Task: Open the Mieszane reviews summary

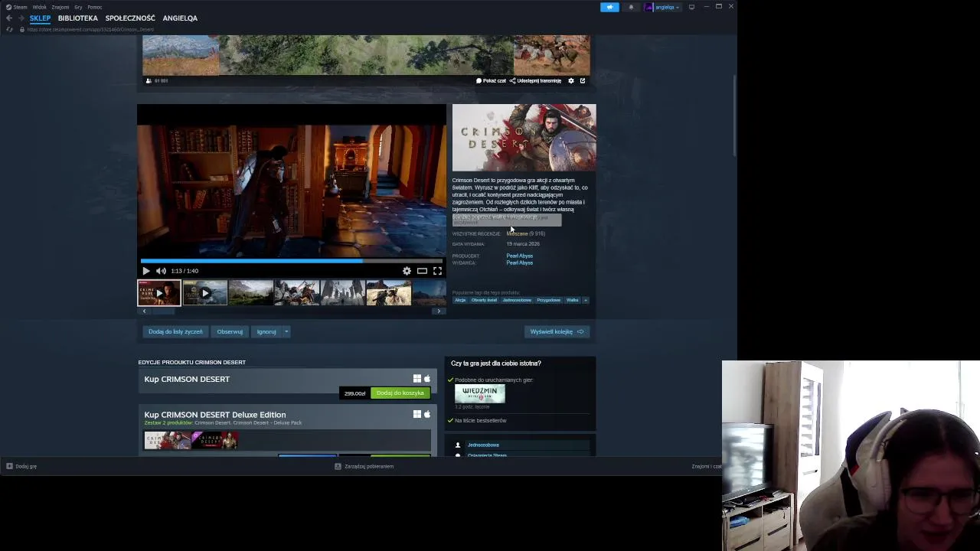Action: click(x=518, y=233)
